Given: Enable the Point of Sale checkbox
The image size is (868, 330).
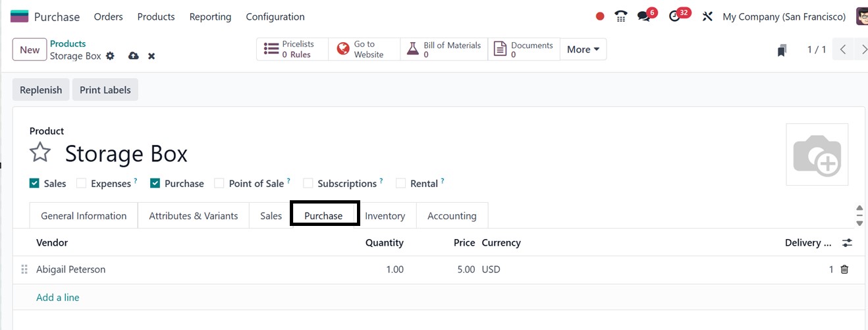Looking at the screenshot, I should pyautogui.click(x=219, y=184).
